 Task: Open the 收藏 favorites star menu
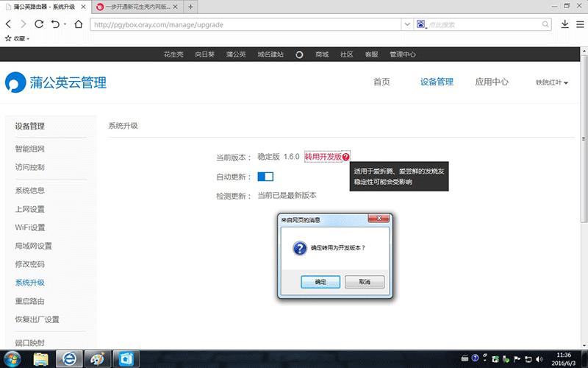pos(17,38)
